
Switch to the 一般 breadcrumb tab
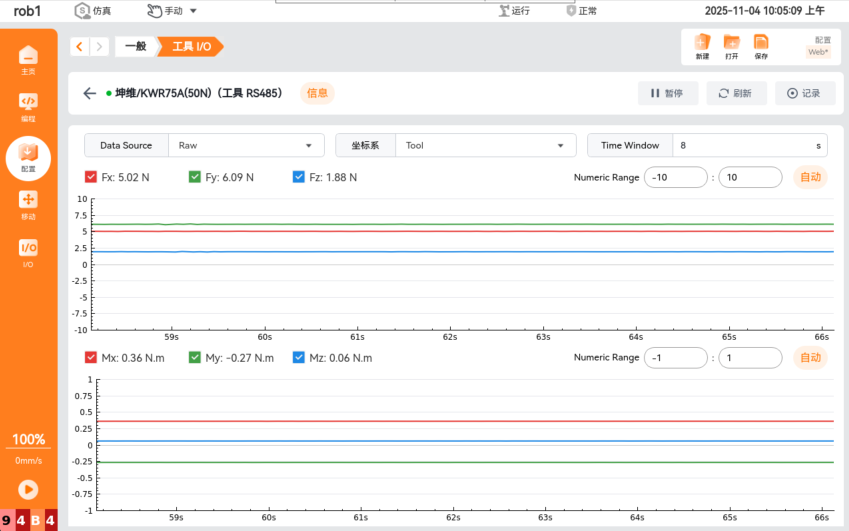[135, 47]
